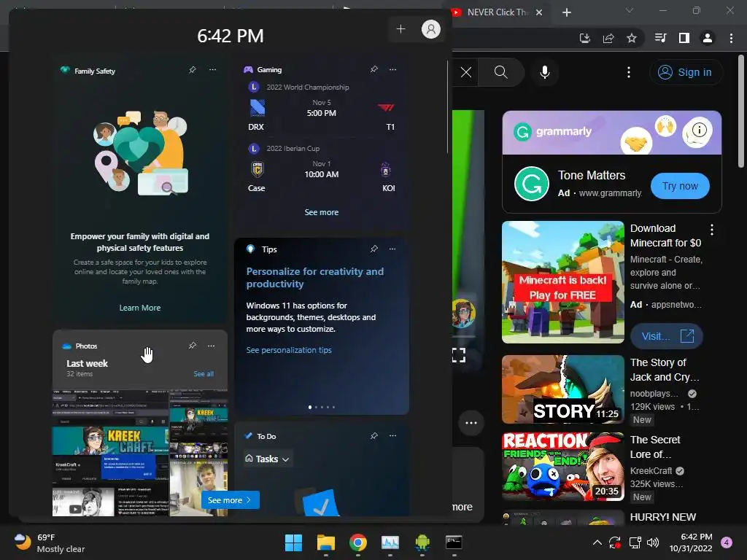
Task: Pin the Photos widget
Action: coord(193,346)
